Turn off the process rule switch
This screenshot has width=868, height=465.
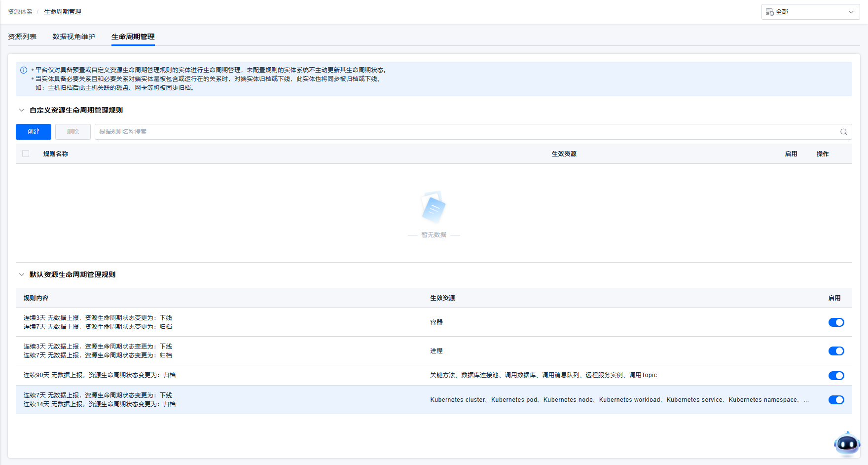pyautogui.click(x=836, y=351)
